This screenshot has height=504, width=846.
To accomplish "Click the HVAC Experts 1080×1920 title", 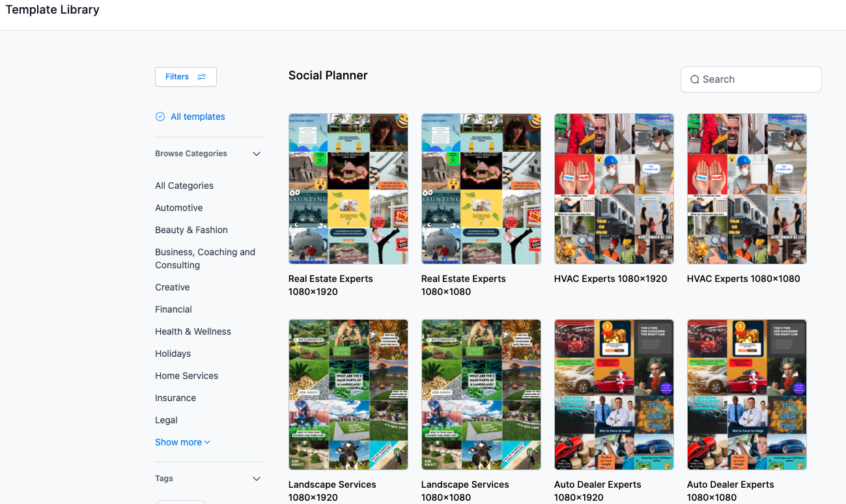I will 611,279.
